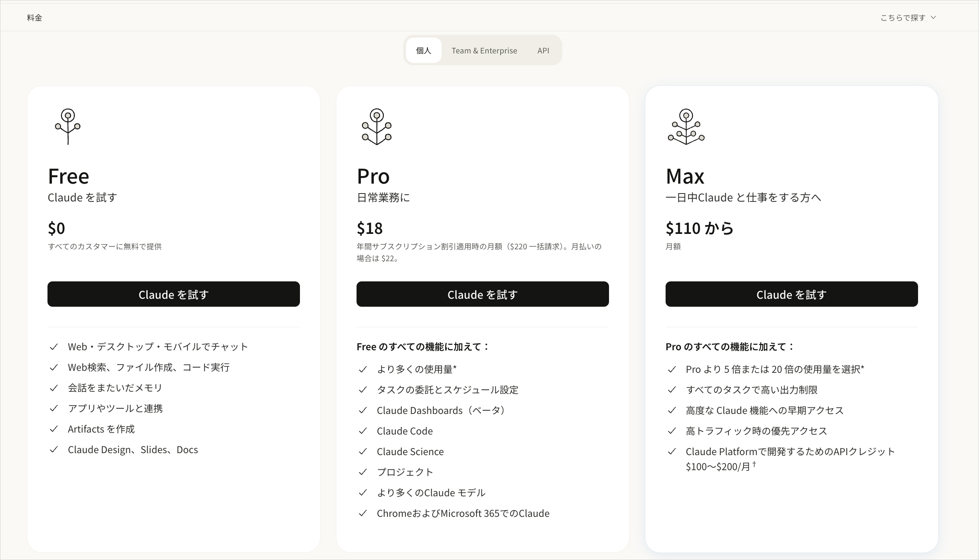Click the Max plan multi-branch tree icon
This screenshot has height=560, width=979.
pos(686,127)
